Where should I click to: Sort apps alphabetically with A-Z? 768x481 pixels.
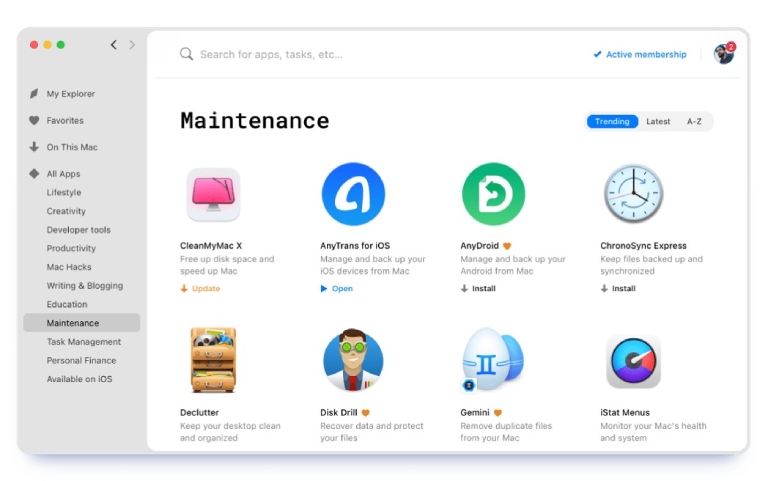point(694,122)
